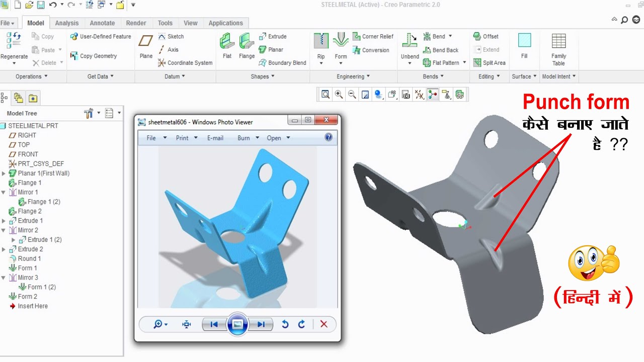Create a datum Axis
This screenshot has height=362, width=644.
169,50
